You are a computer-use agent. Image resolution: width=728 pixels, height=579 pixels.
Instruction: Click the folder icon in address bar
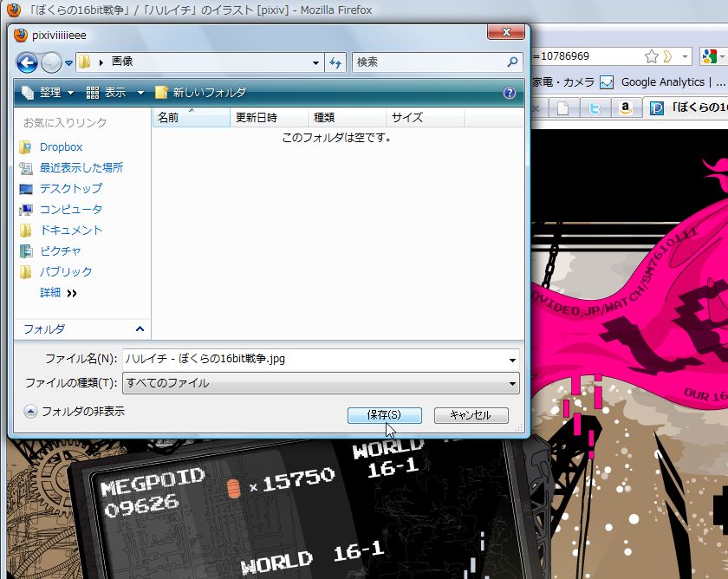pos(85,62)
